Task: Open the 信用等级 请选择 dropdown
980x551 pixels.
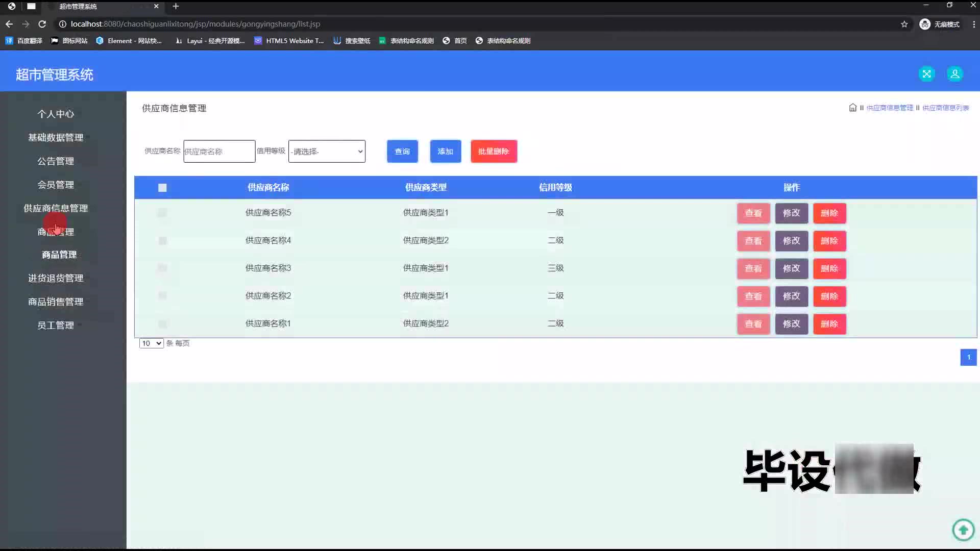Action: point(327,151)
